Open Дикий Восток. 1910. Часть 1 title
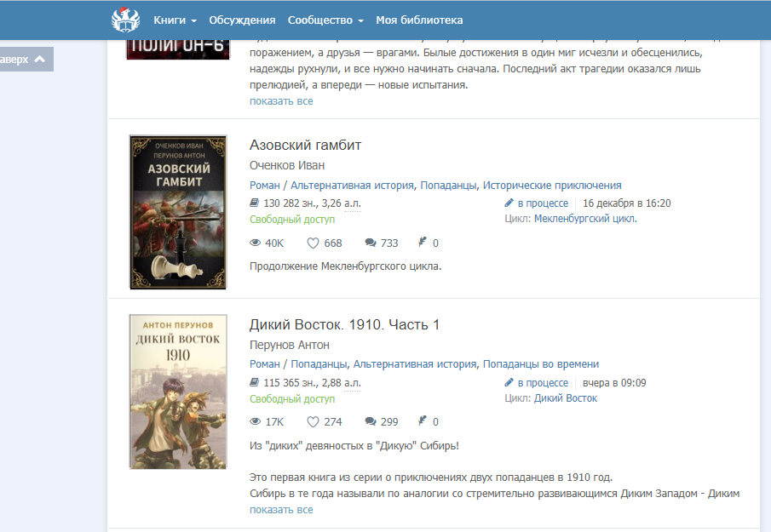 (345, 324)
